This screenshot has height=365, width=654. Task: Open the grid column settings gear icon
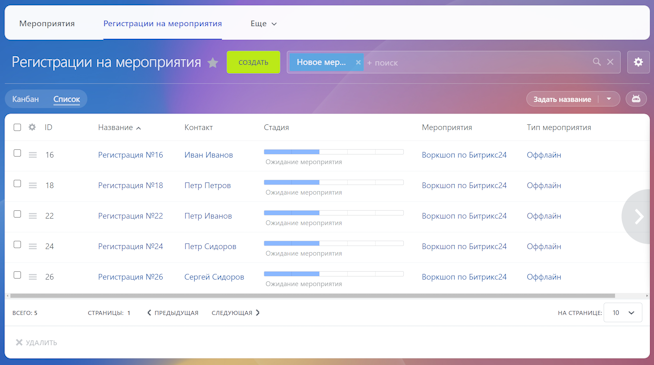click(x=32, y=127)
